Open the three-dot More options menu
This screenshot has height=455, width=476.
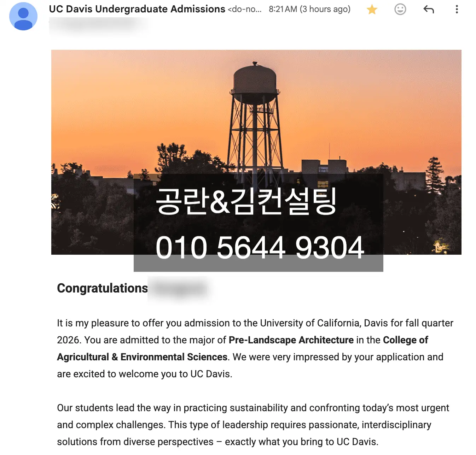pyautogui.click(x=457, y=10)
